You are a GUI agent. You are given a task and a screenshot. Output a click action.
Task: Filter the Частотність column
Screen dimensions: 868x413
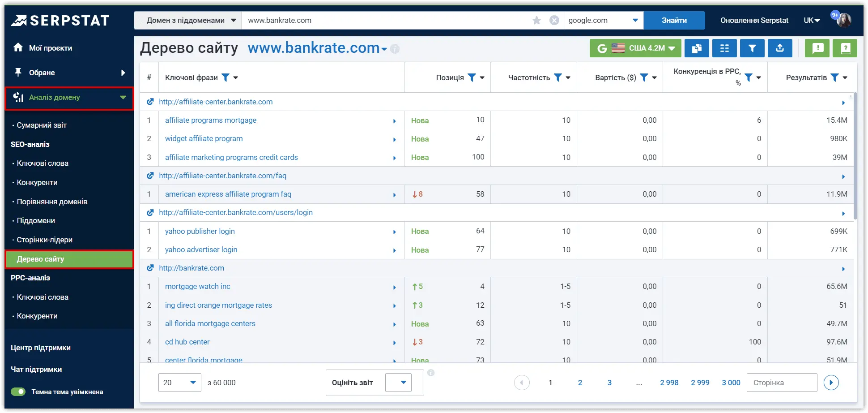(x=558, y=77)
